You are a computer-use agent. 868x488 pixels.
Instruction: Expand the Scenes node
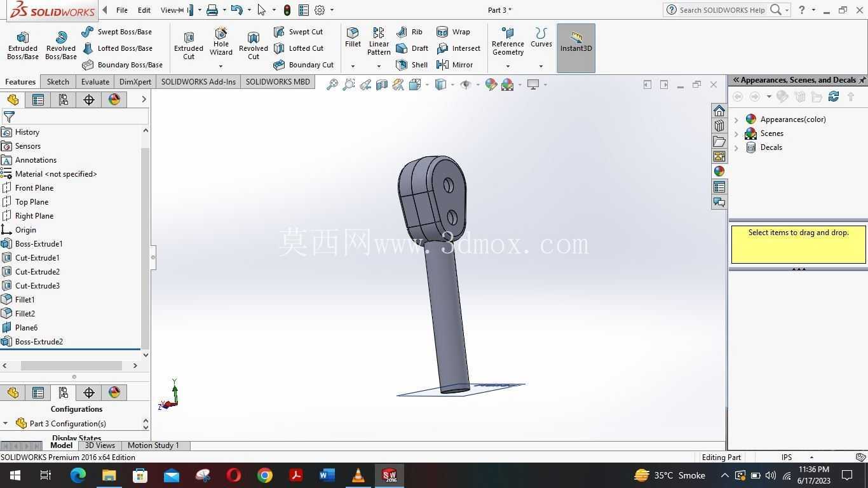737,133
